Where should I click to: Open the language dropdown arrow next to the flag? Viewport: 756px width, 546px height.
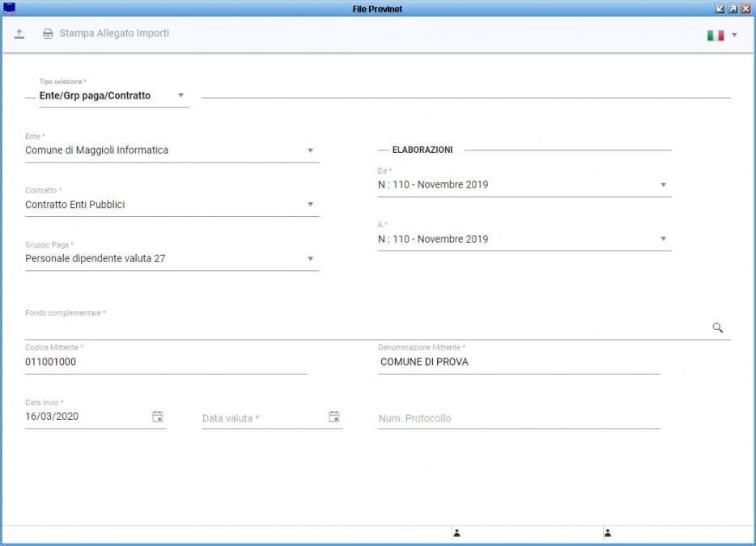pyautogui.click(x=734, y=35)
